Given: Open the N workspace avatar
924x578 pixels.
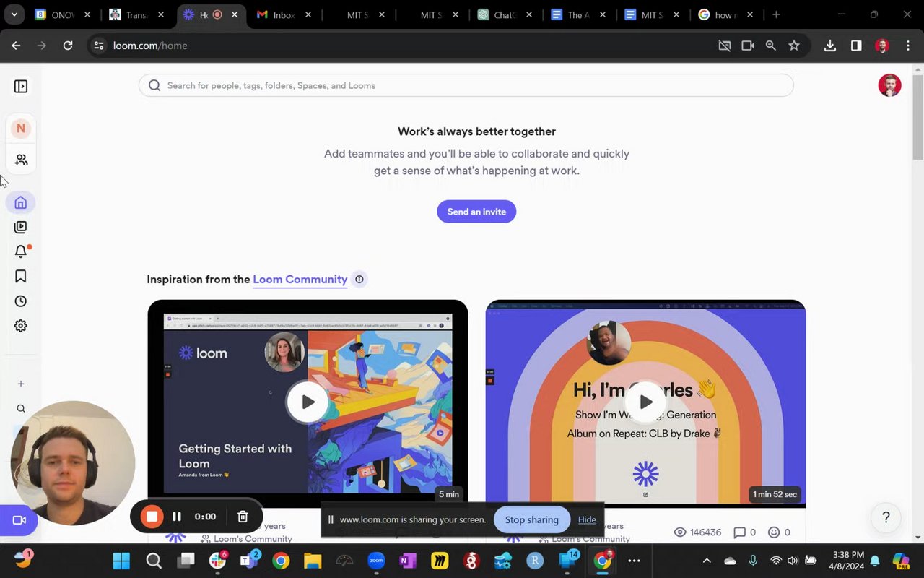Looking at the screenshot, I should tap(20, 128).
